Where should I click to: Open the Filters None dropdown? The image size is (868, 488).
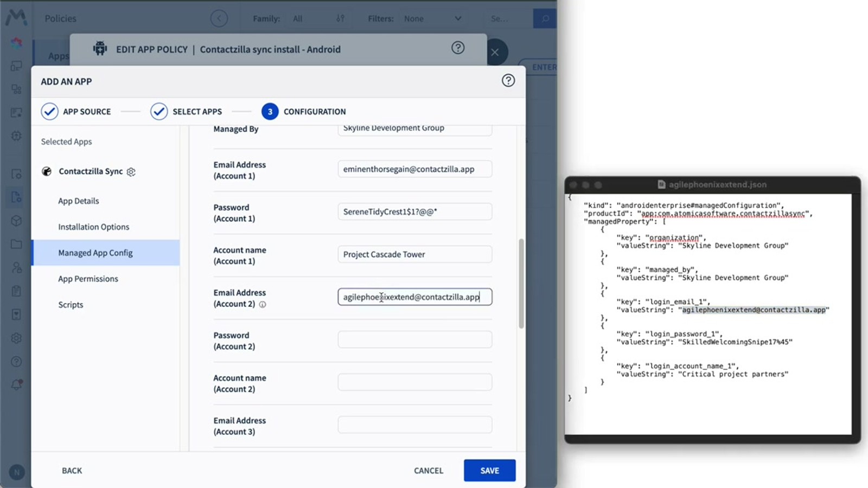[433, 18]
